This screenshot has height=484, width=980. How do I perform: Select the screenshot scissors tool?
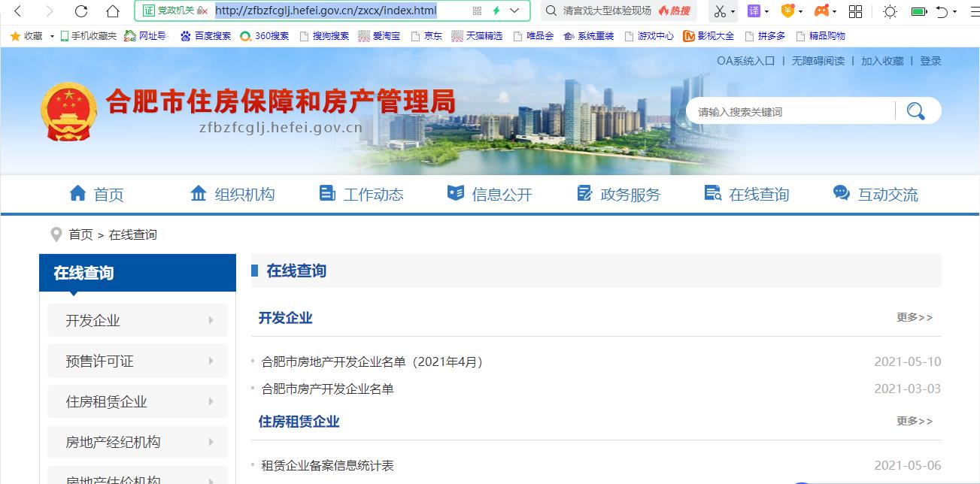720,11
